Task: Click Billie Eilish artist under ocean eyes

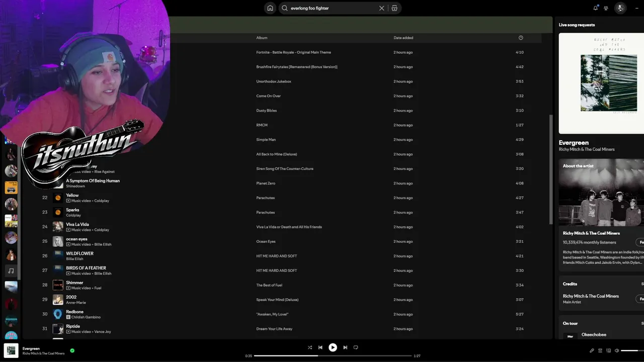Action: (102, 244)
